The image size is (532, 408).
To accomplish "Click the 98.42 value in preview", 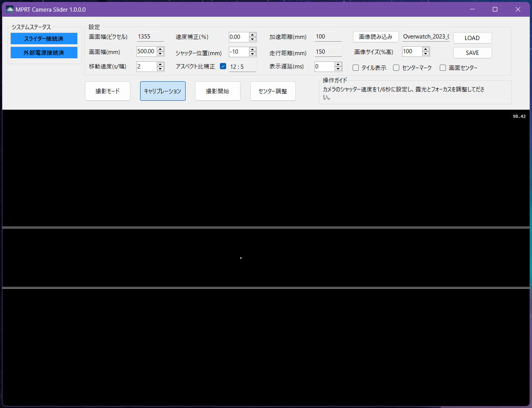I will click(x=519, y=116).
